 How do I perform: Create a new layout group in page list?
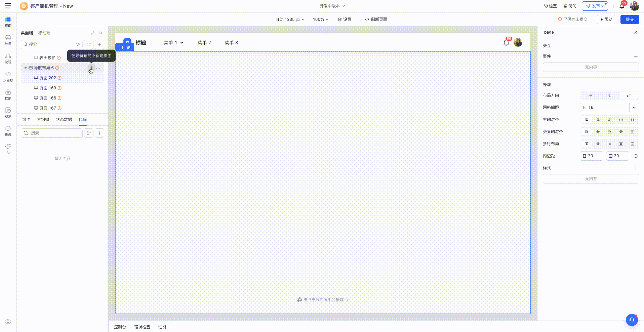pos(89,44)
